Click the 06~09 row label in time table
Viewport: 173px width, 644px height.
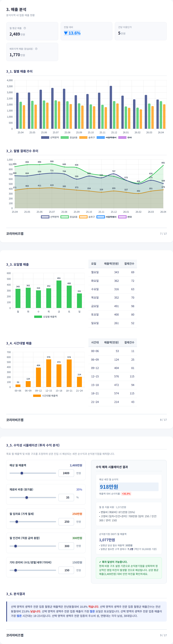point(95,360)
